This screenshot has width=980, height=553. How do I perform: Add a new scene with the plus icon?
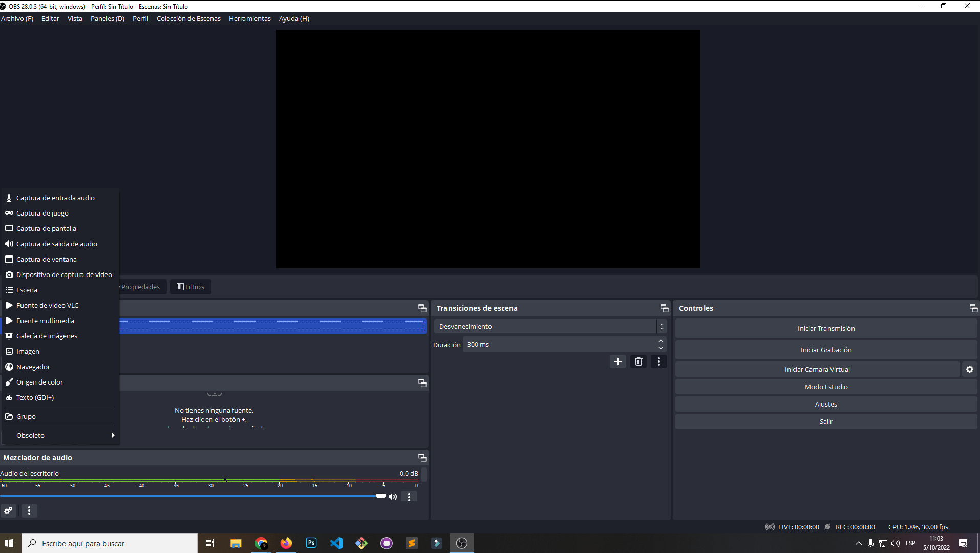click(617, 361)
